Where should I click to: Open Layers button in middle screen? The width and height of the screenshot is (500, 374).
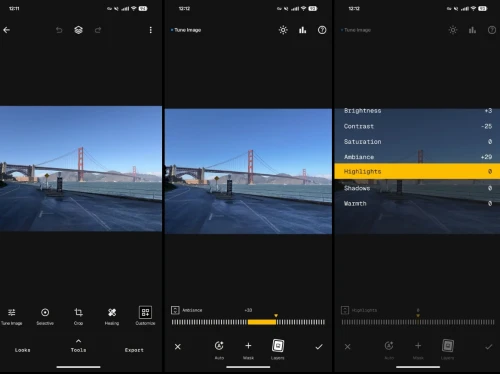click(278, 349)
